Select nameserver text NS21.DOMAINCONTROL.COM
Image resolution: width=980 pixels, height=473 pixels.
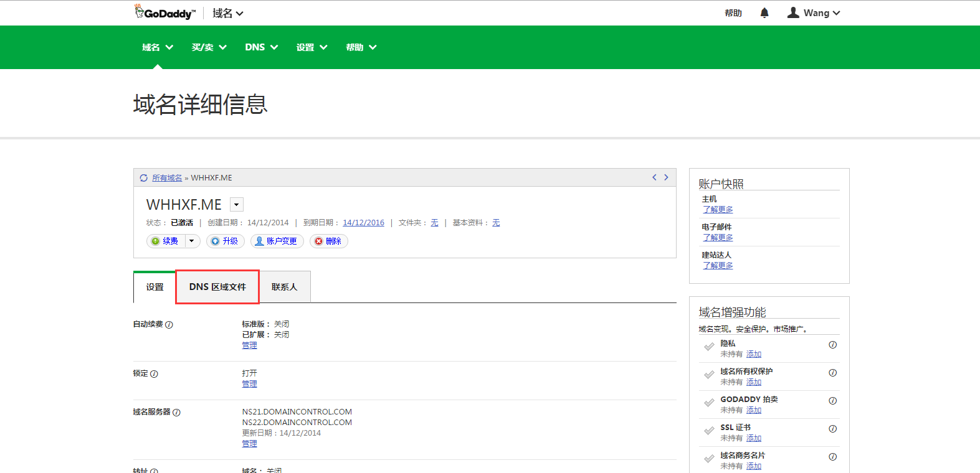click(297, 412)
